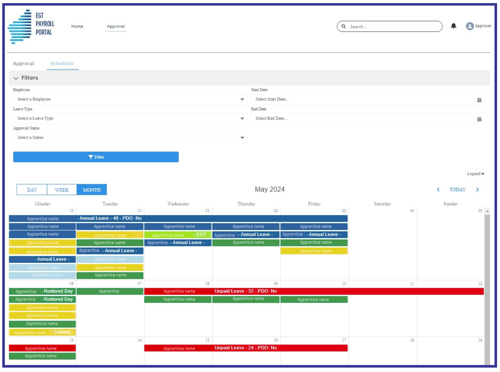This screenshot has width=500, height=372.
Task: Click the Wednesday column header
Action: pyautogui.click(x=178, y=204)
